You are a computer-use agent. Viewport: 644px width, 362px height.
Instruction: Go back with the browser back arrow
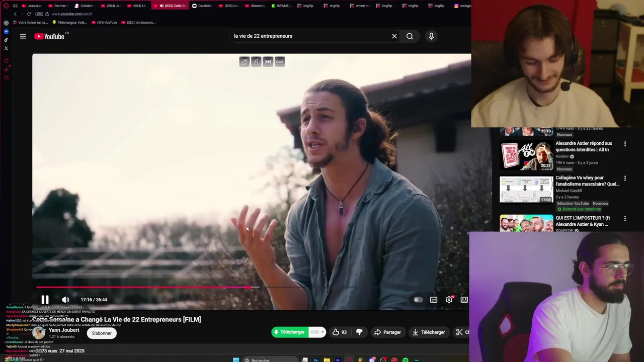click(15, 14)
